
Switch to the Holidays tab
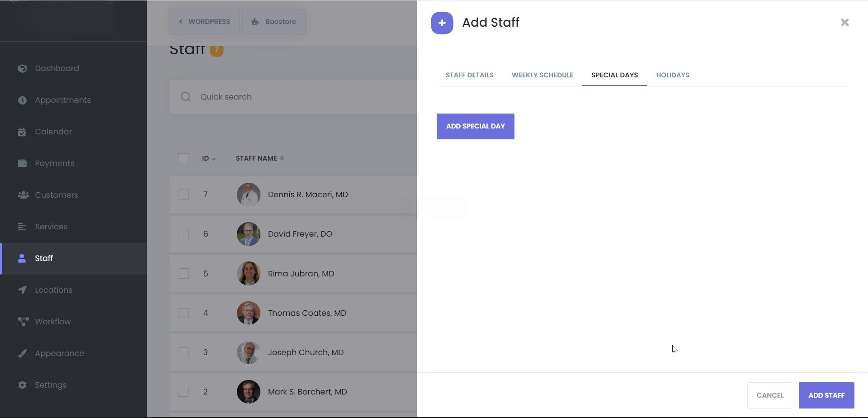[x=672, y=75]
